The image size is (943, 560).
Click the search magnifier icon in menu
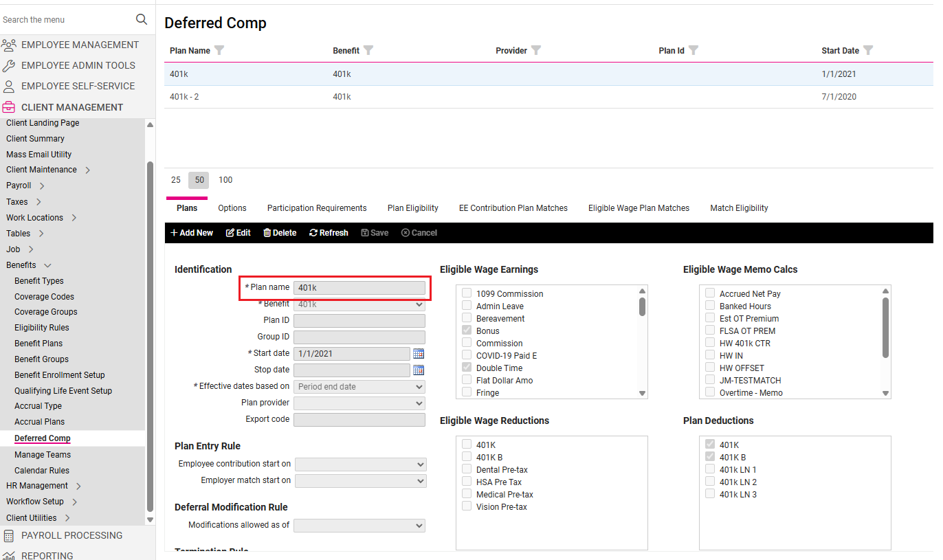click(142, 19)
